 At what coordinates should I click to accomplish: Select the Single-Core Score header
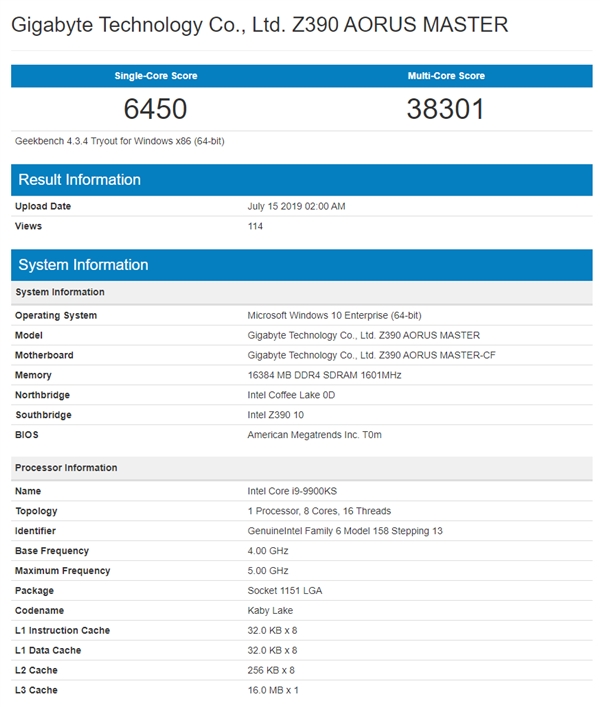click(156, 76)
